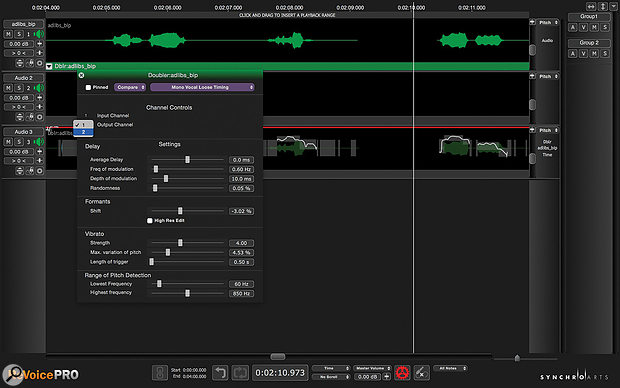Click the pencil and link tool icon
Image resolution: width=620 pixels, height=388 pixels.
click(422, 373)
